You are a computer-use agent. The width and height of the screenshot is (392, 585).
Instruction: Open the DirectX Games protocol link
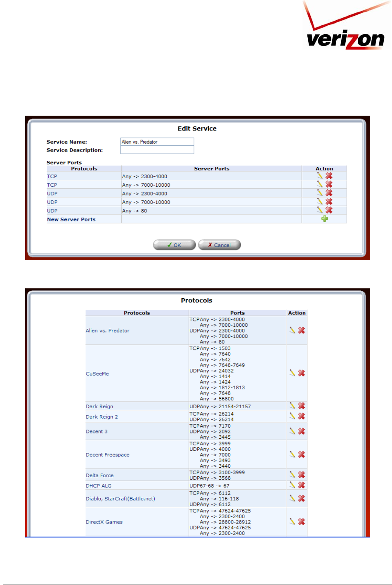point(104,522)
